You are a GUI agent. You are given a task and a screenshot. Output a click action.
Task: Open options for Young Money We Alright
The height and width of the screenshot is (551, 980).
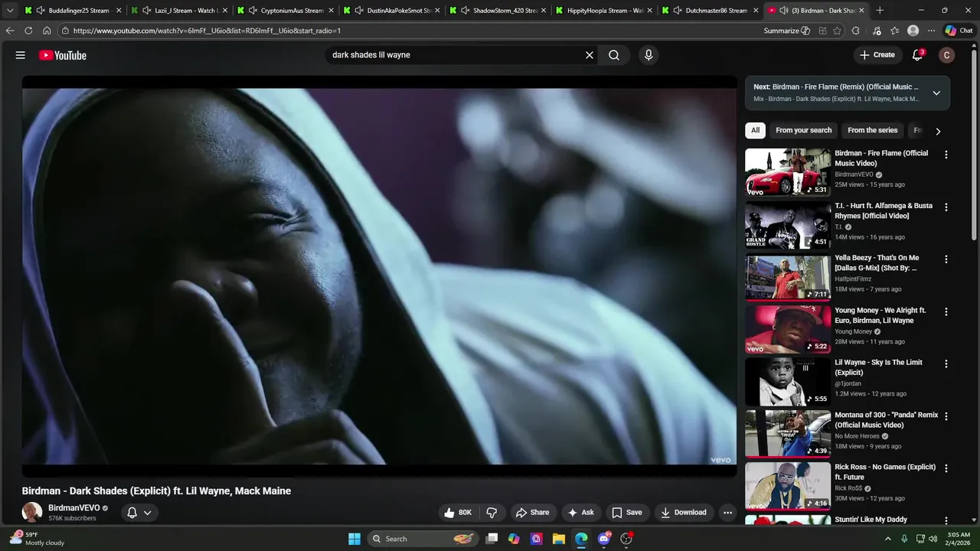[946, 311]
